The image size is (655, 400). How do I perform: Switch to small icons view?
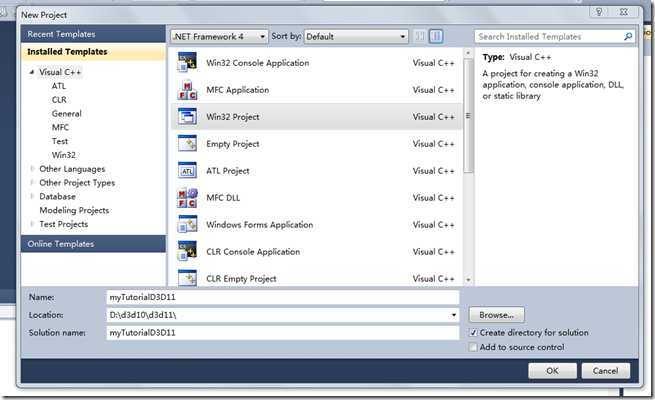(420, 36)
